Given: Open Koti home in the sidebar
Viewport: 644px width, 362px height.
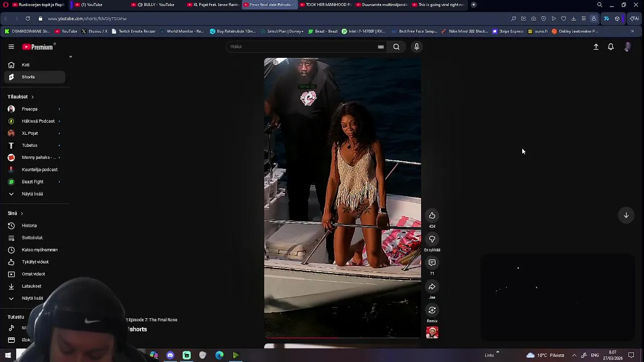Looking at the screenshot, I should tap(35, 65).
